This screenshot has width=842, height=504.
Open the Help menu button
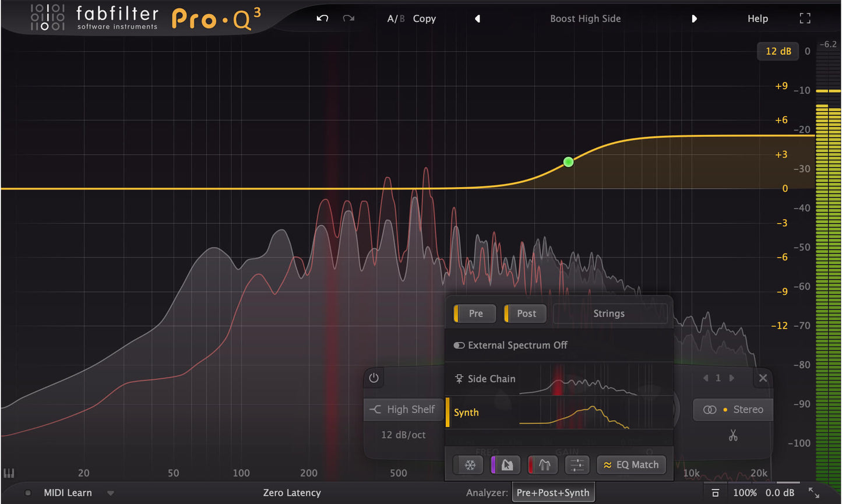pyautogui.click(x=758, y=19)
